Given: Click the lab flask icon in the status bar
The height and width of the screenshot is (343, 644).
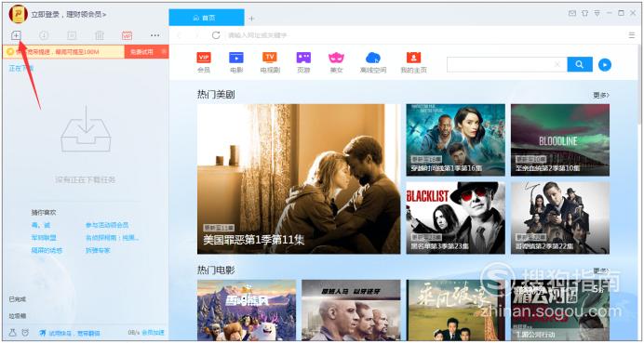Looking at the screenshot, I should pyautogui.click(x=13, y=333).
